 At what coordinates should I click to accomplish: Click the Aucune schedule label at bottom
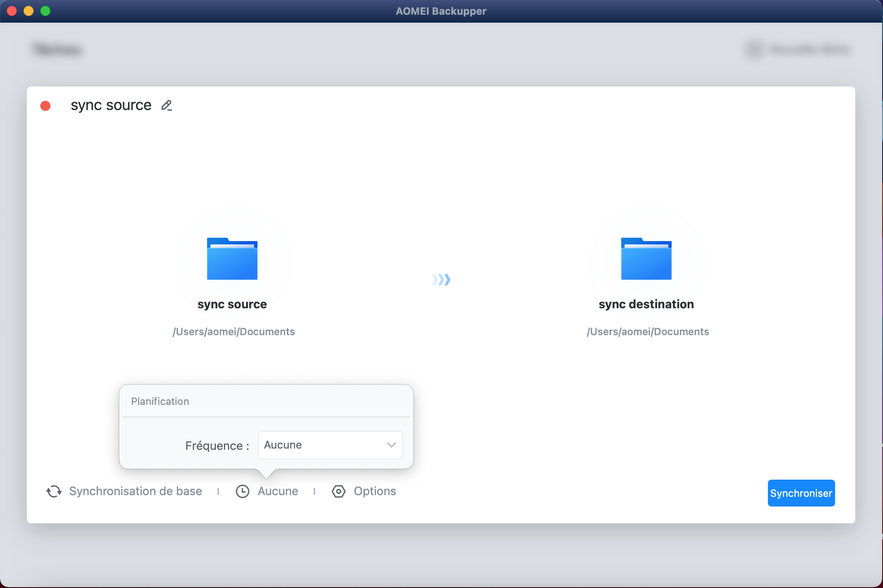(x=278, y=491)
